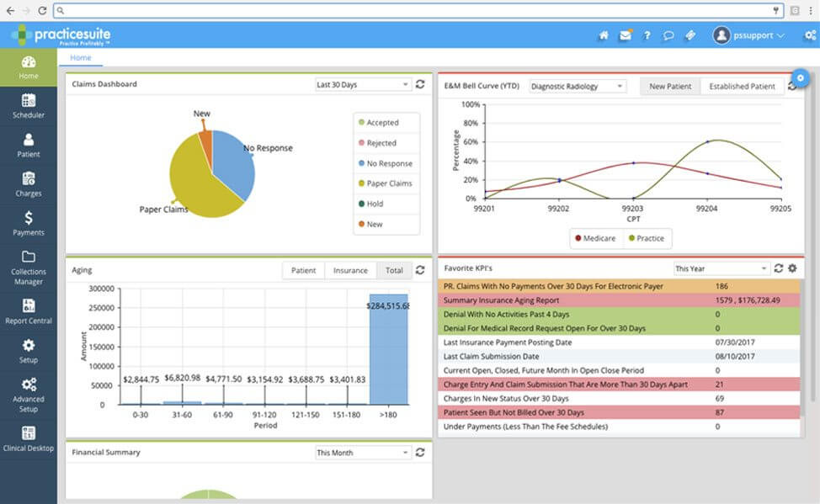Open the Charges module in sidebar
This screenshot has height=504, width=820.
click(29, 184)
